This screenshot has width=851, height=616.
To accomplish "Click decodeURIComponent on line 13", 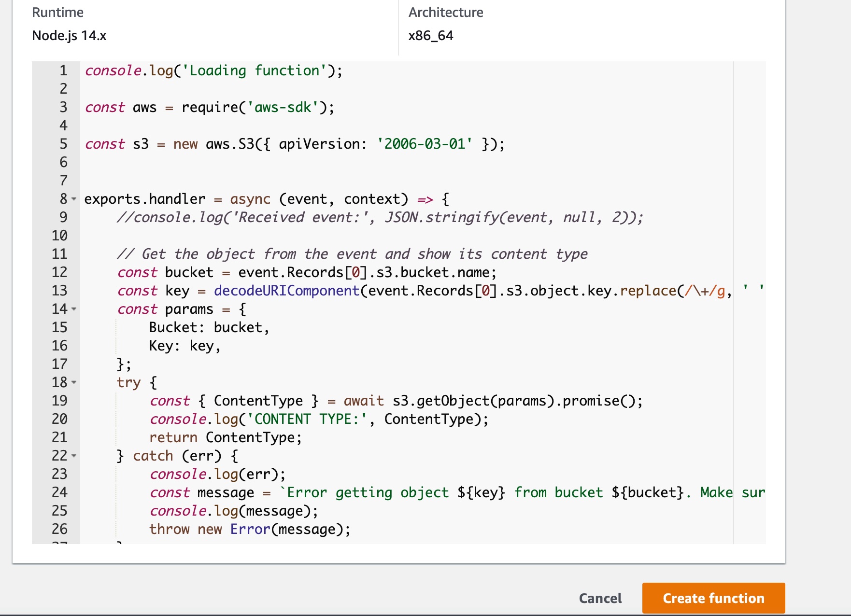I will pos(286,291).
